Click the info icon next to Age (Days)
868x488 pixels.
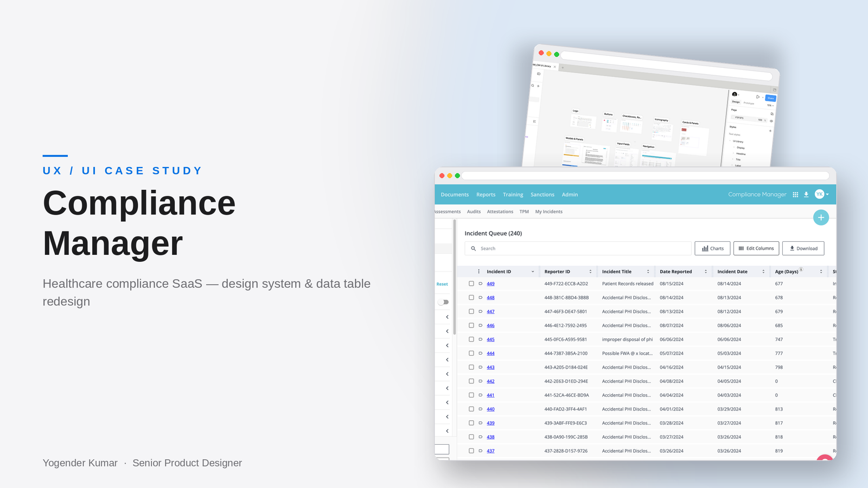coord(801,269)
